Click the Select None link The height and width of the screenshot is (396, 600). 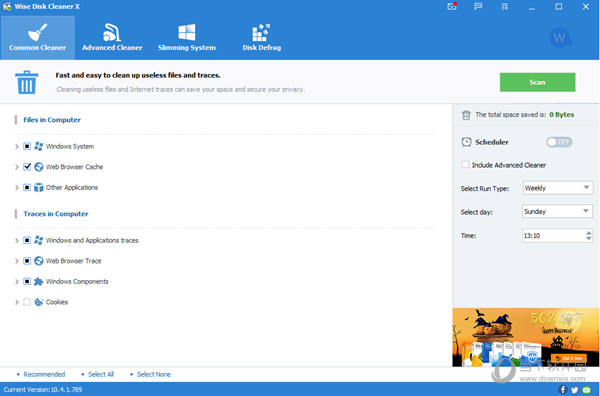point(154,374)
